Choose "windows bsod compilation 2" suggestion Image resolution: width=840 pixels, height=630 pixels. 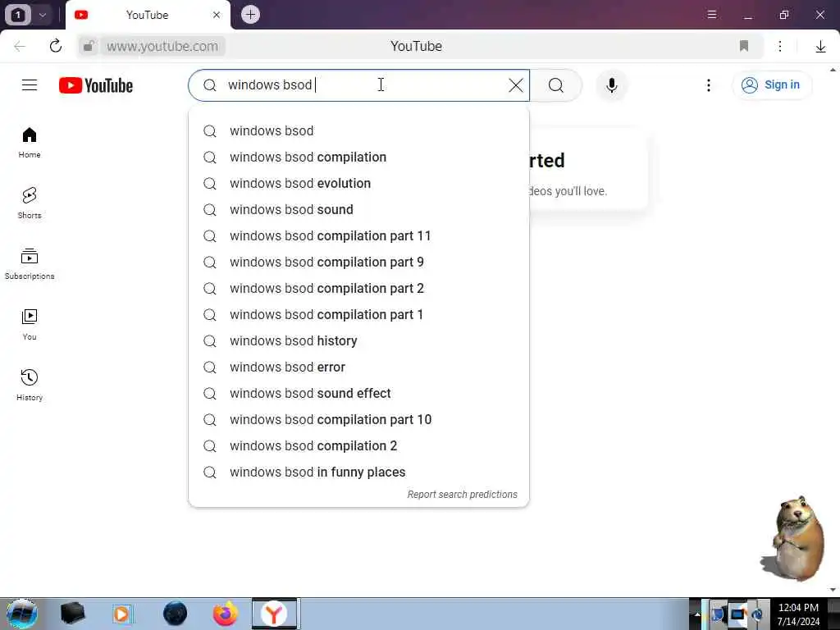[x=359, y=445]
